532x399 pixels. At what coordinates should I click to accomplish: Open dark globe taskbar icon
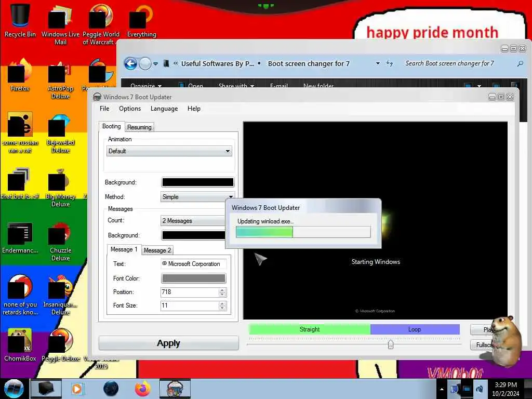[x=111, y=389]
